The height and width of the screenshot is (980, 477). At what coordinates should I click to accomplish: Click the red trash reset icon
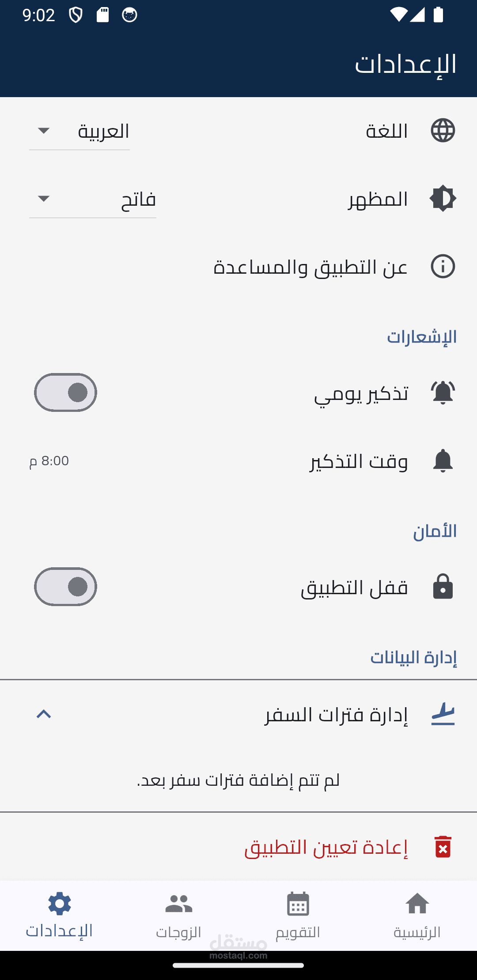443,847
